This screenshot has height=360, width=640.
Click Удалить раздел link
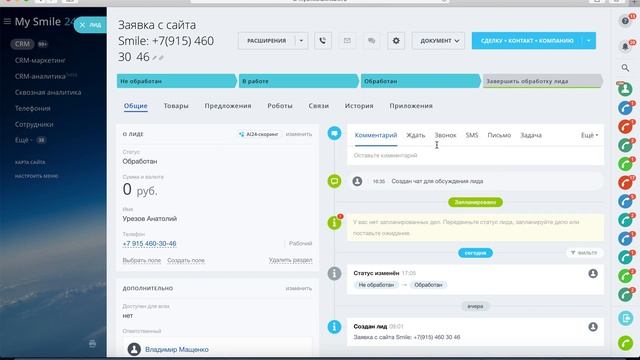[x=290, y=260]
